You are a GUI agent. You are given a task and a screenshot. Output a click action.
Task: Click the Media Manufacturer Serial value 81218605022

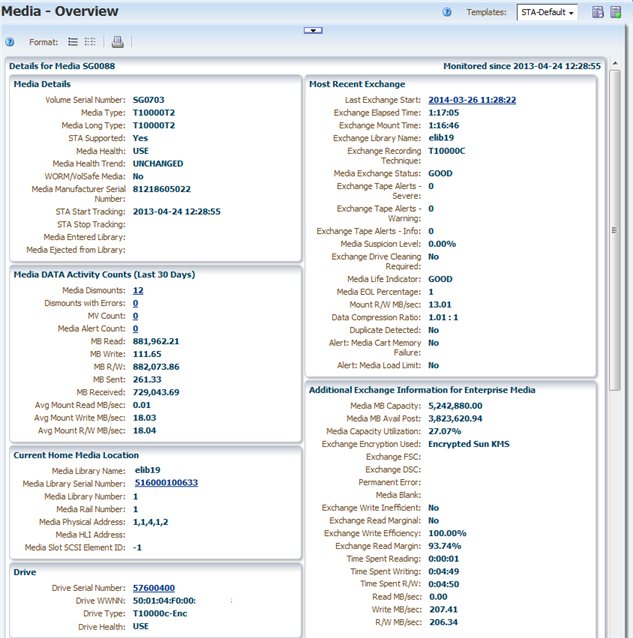[162, 189]
